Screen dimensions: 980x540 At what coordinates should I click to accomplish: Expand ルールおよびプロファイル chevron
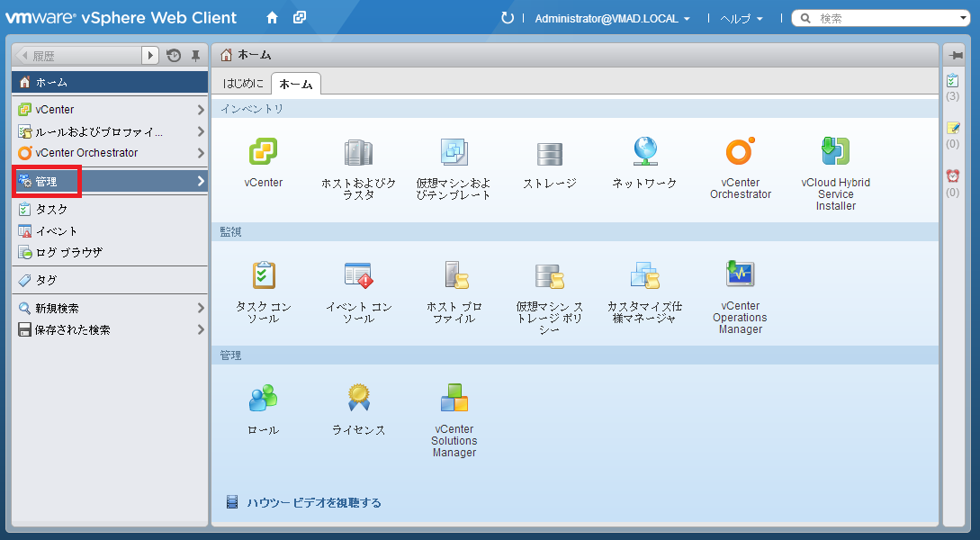coord(201,131)
